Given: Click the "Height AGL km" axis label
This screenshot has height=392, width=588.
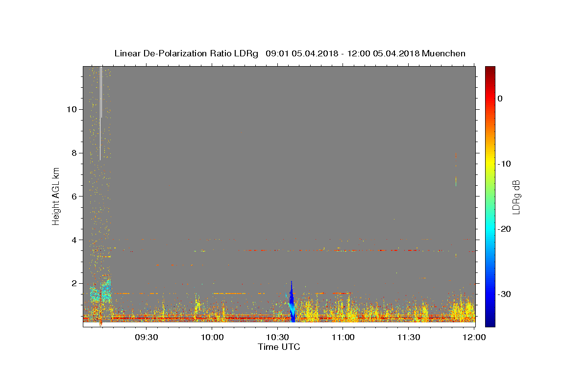Looking at the screenshot, I should tap(56, 196).
